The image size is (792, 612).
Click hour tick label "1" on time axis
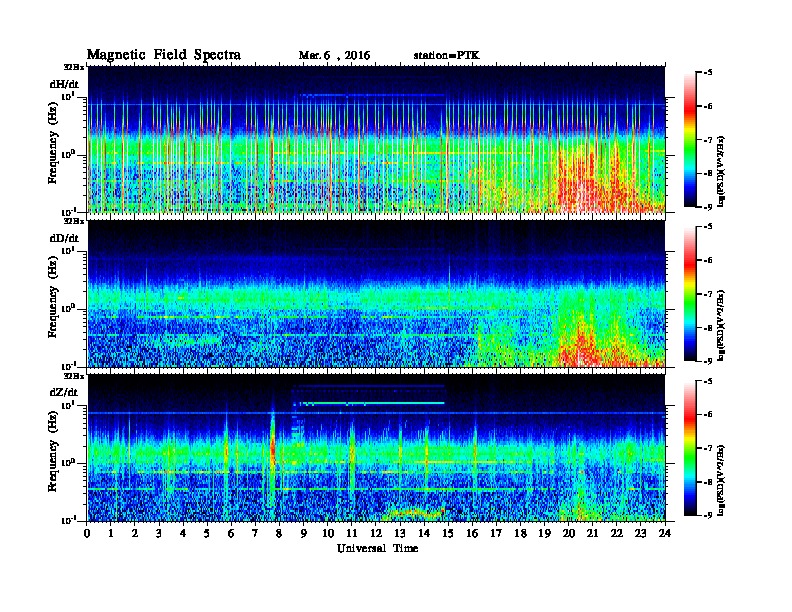coord(111,534)
